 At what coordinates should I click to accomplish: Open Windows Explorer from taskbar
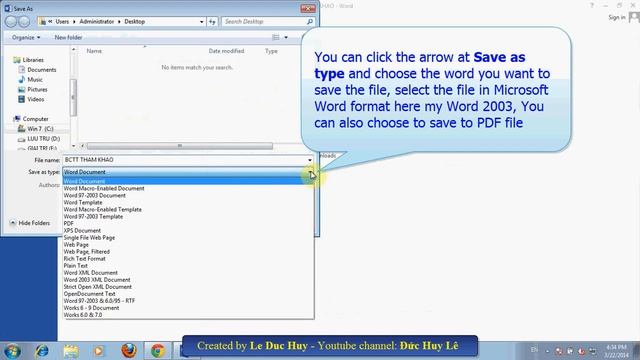click(71, 351)
